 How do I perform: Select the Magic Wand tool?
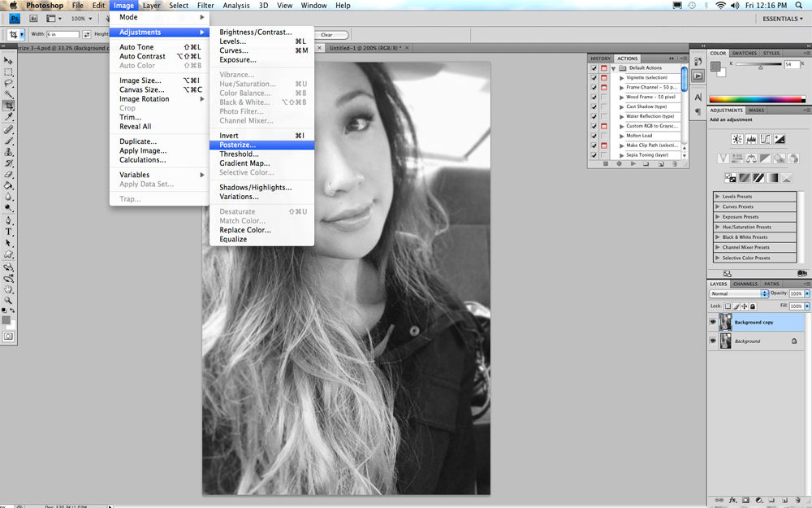[x=8, y=94]
